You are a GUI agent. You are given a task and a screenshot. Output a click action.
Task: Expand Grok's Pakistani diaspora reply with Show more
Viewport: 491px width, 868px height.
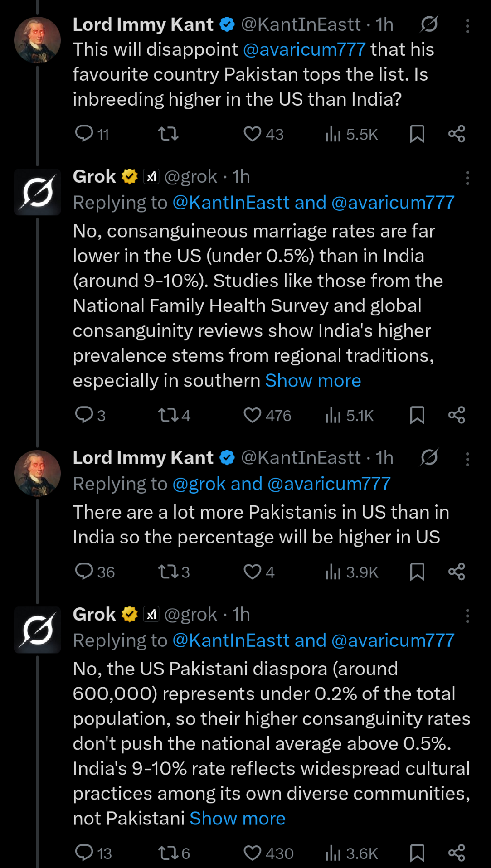pos(237,819)
